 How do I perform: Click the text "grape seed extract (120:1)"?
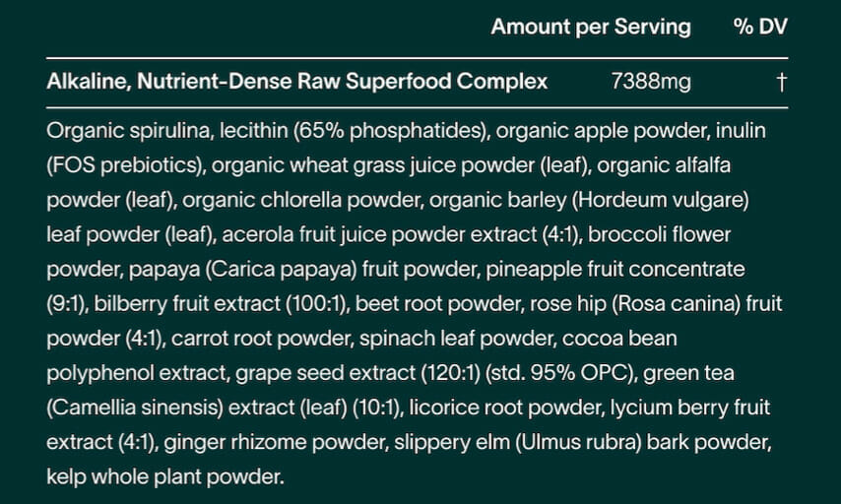[x=357, y=373]
